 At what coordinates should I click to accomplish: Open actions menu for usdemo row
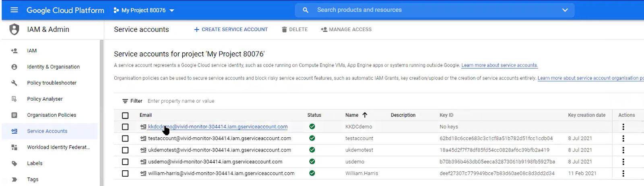623,162
